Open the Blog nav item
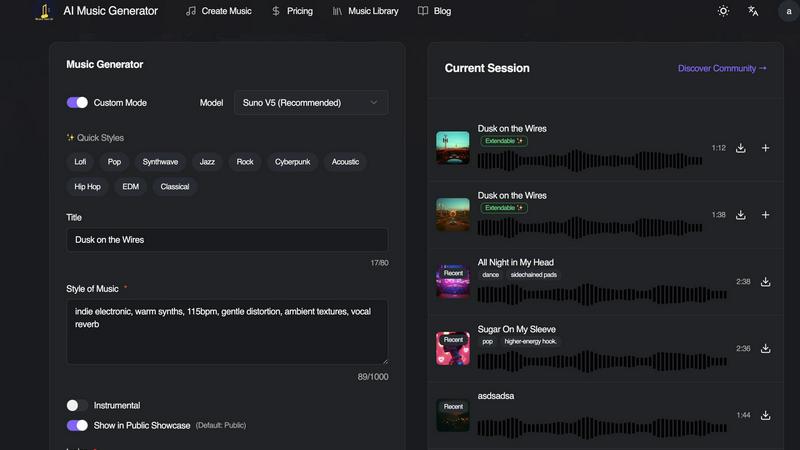This screenshot has height=450, width=800. pos(434,11)
